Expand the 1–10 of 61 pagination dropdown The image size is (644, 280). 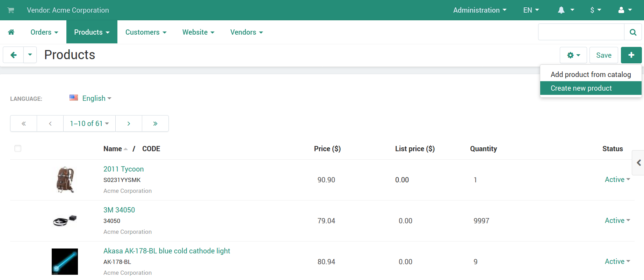coord(89,124)
